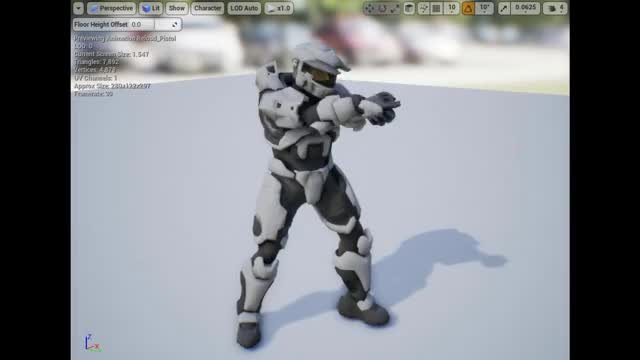640x360 pixels.
Task: Open the grid snap value 10 dropdown
Action: [x=452, y=8]
